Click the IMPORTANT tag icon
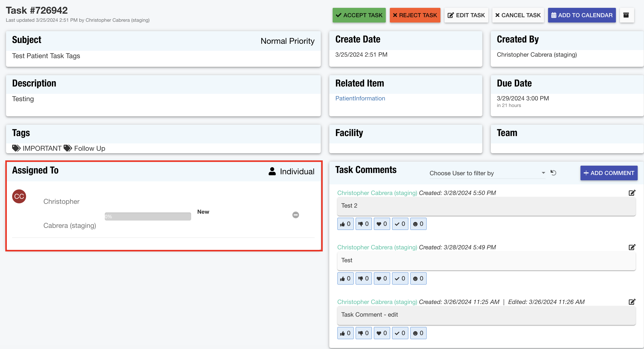The width and height of the screenshot is (644, 349). click(x=16, y=148)
